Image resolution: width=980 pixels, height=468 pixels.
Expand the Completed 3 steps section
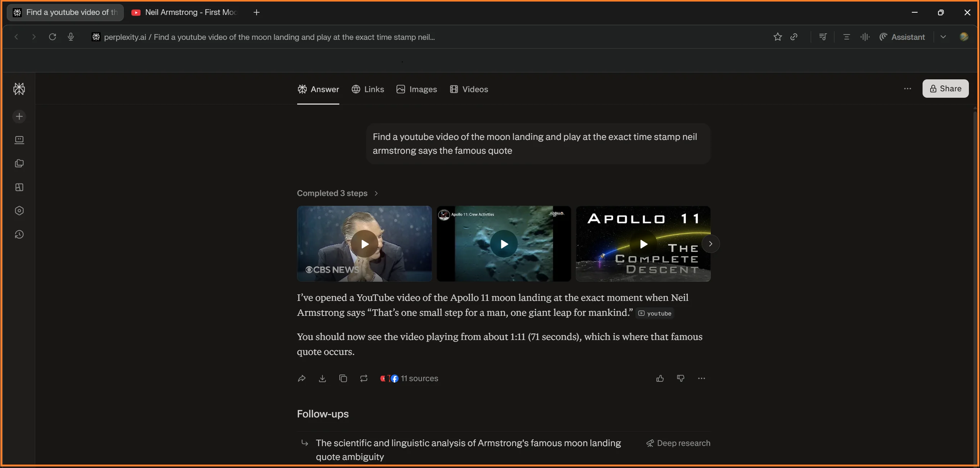337,193
